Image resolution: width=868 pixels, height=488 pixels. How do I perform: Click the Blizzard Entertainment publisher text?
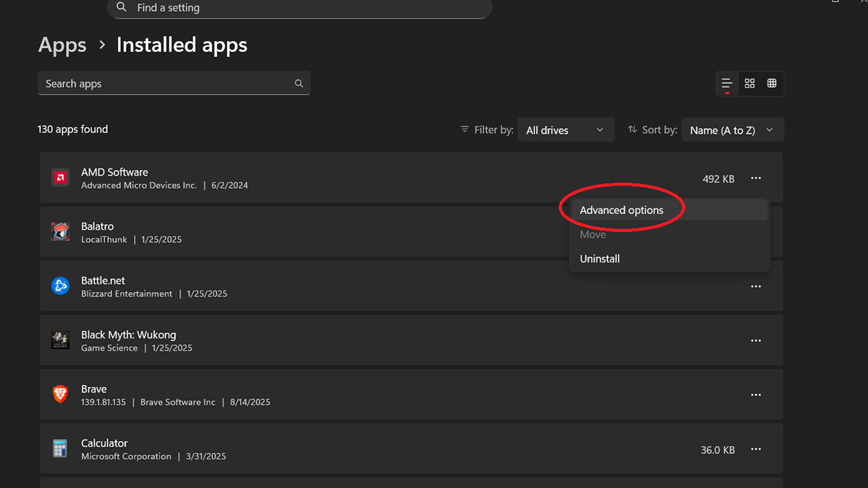(x=127, y=294)
